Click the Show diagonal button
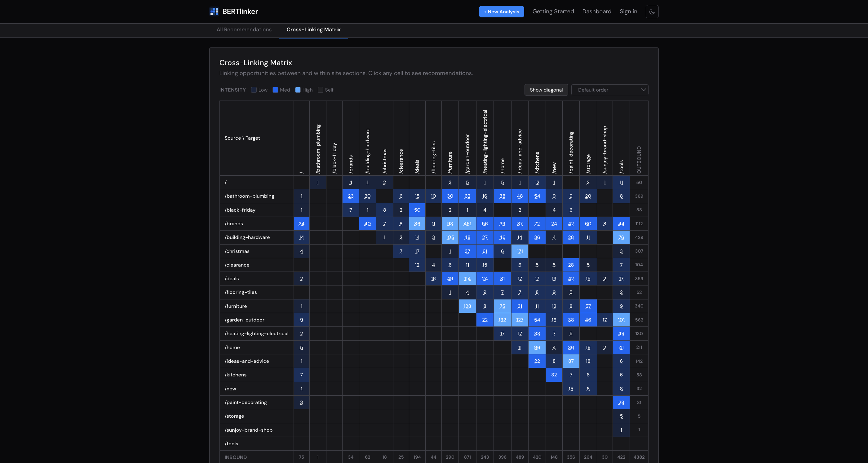Image resolution: width=868 pixels, height=463 pixels. tap(546, 90)
